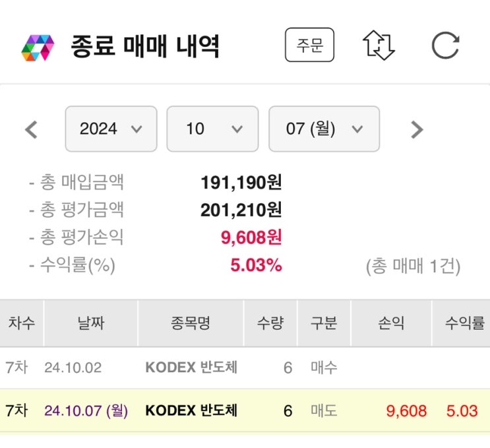The image size is (490, 448).
Task: Click the 수익률 column header
Action: pos(464,323)
